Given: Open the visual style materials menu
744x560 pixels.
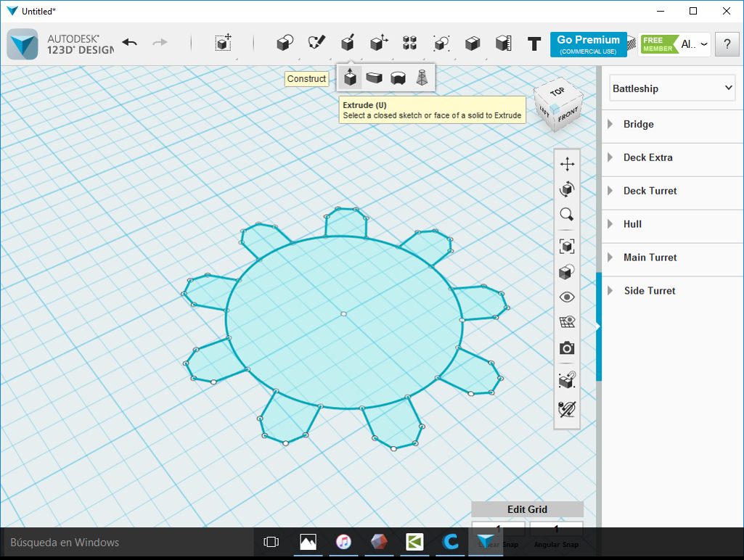Looking at the screenshot, I should [567, 272].
